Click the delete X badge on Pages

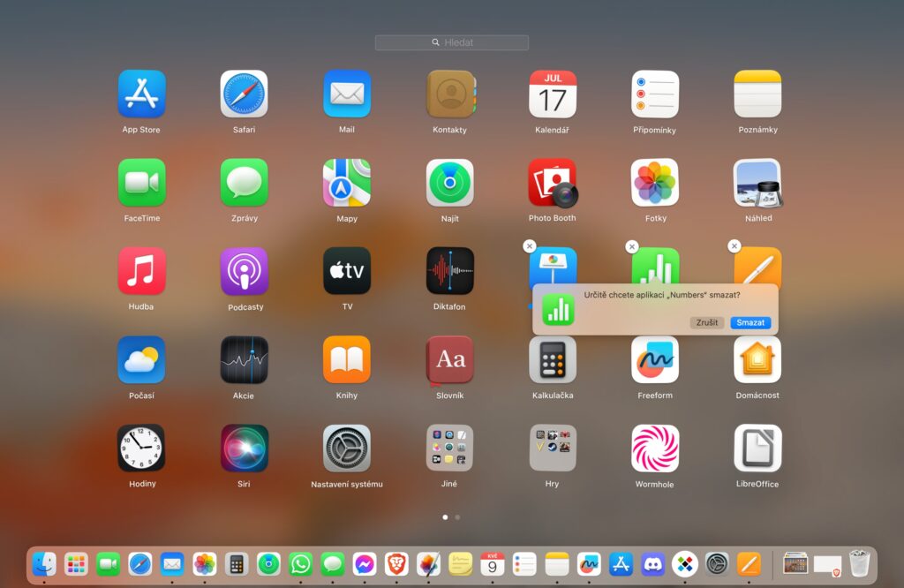click(x=734, y=246)
